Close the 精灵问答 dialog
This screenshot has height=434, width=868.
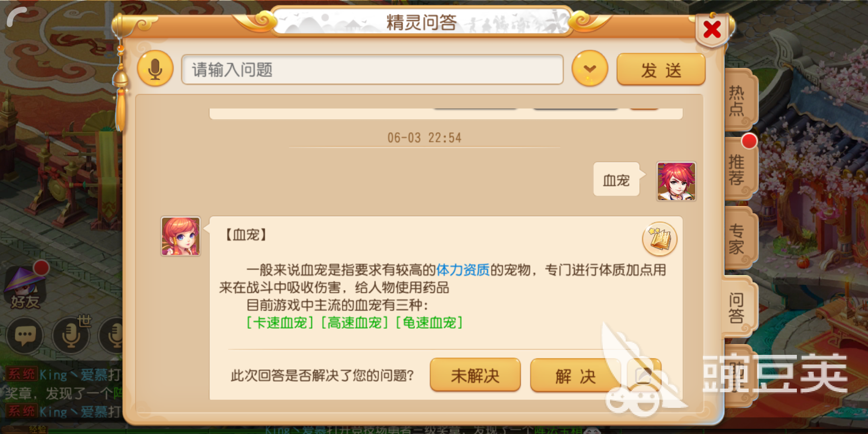tap(712, 30)
